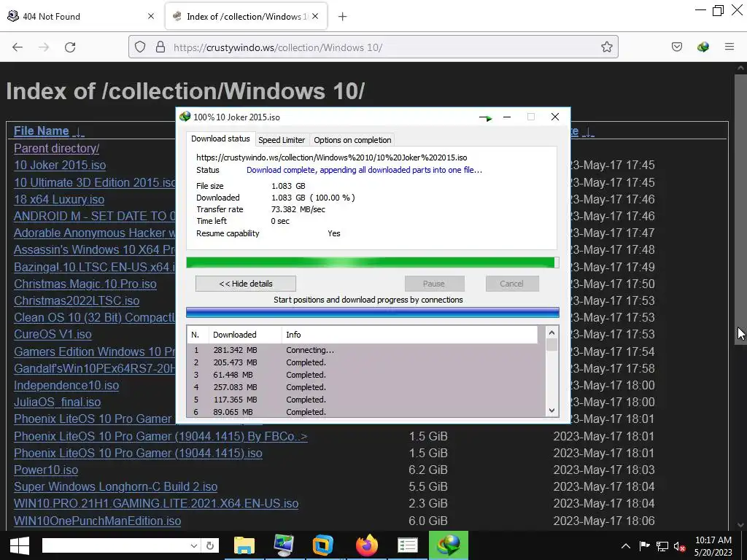Click the Hide details button
The height and width of the screenshot is (560, 747).
pyautogui.click(x=246, y=284)
